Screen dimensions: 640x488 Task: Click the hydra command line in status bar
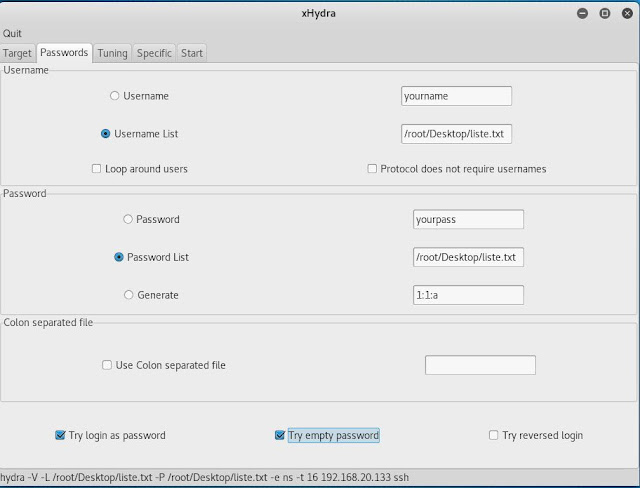(204, 477)
